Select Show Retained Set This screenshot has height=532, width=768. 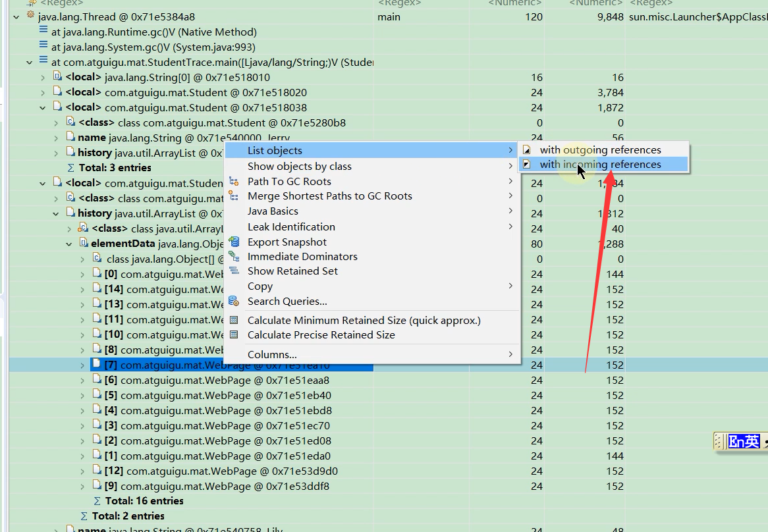coord(371,271)
